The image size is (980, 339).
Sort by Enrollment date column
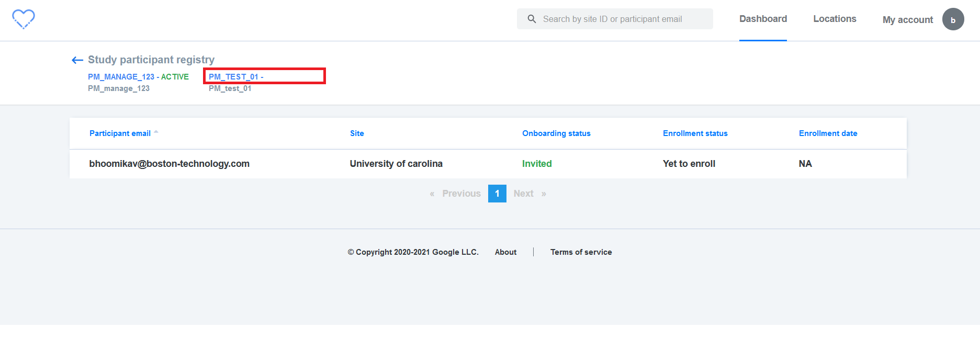tap(828, 133)
